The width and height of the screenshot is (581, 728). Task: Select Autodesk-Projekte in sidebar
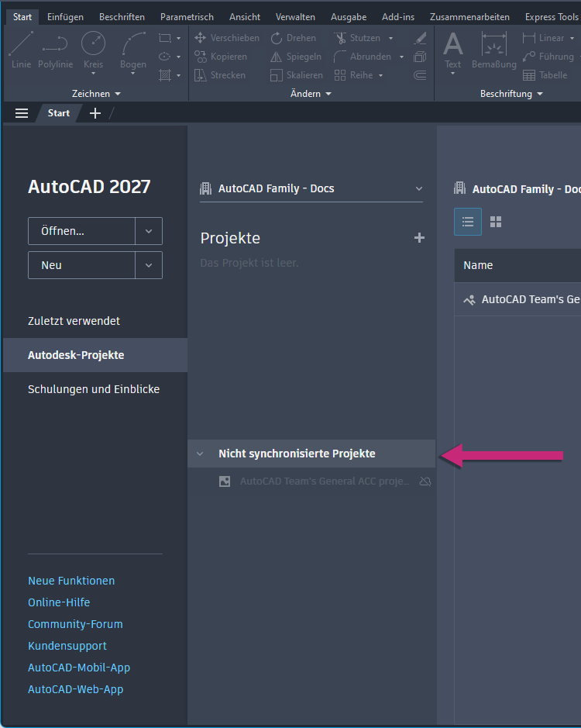95,355
